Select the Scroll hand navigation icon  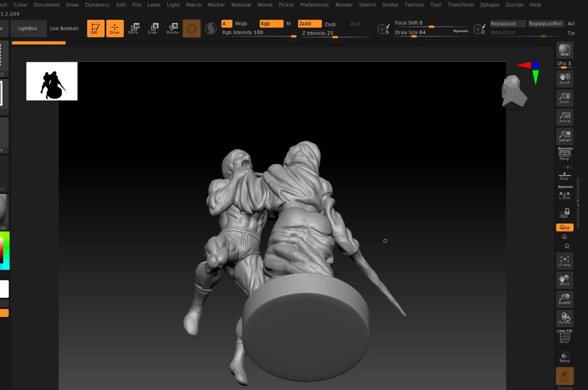[564, 79]
